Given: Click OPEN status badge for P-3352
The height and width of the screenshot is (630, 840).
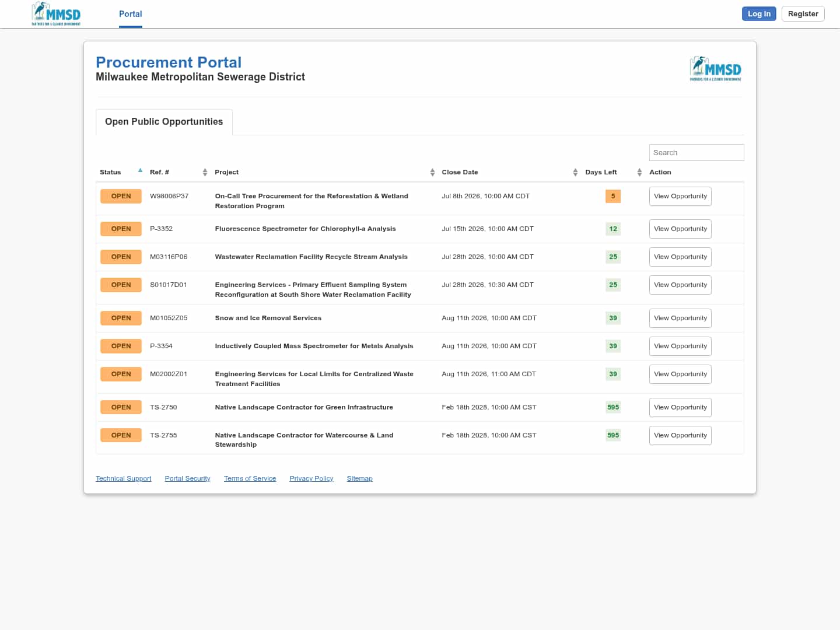Looking at the screenshot, I should click(121, 229).
